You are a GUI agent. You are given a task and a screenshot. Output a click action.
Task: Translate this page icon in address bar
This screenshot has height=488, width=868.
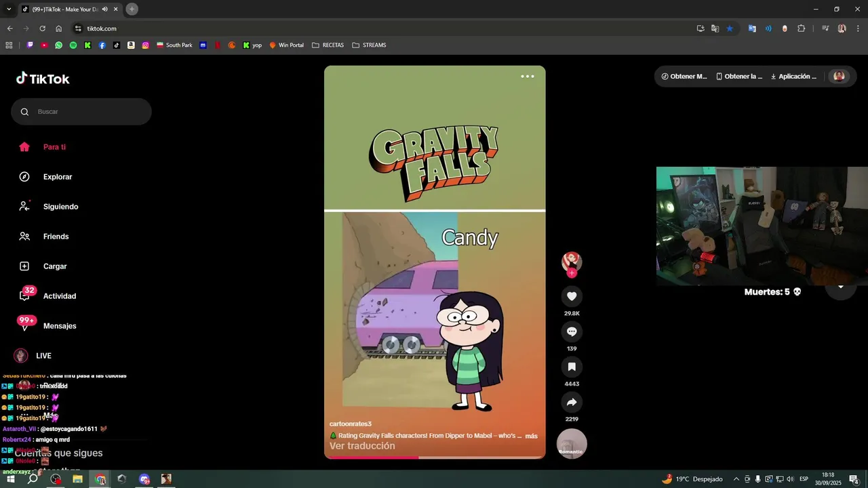pos(715,28)
